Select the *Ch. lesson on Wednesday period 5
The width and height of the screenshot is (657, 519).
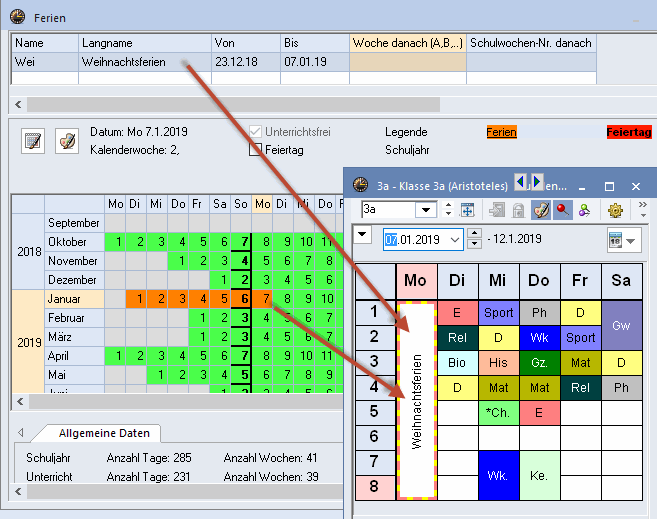coord(498,413)
